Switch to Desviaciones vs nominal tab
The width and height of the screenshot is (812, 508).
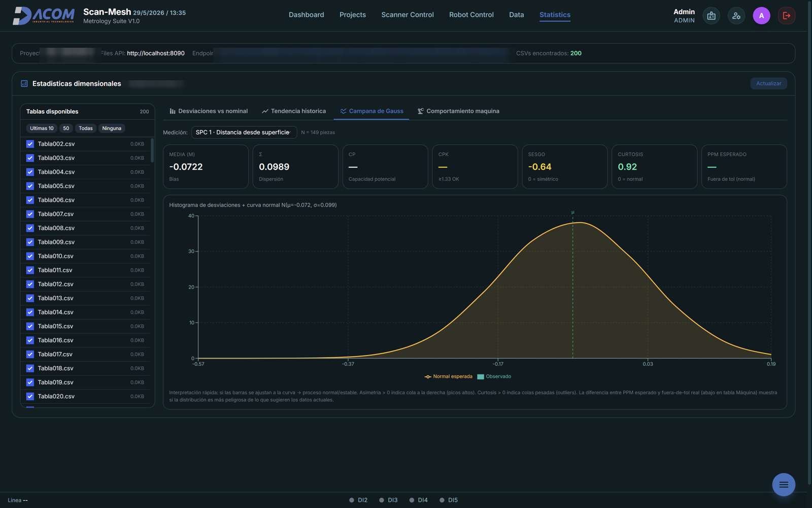point(209,111)
